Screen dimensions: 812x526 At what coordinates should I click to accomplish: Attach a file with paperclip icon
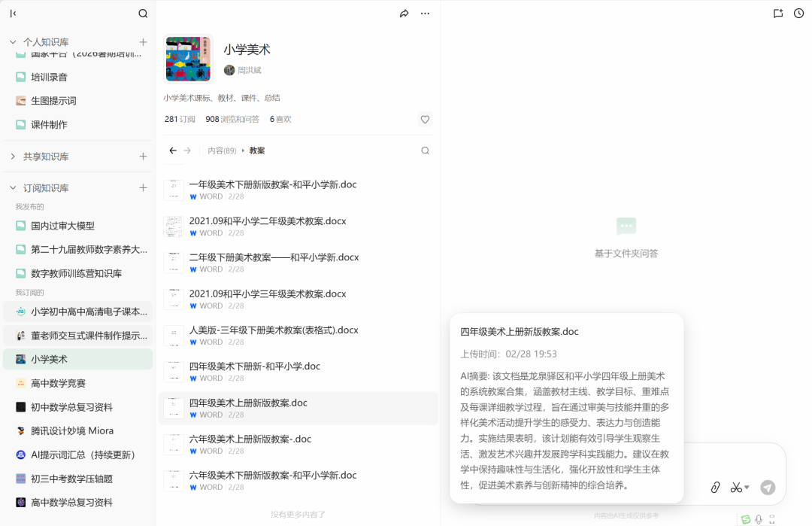(x=715, y=487)
